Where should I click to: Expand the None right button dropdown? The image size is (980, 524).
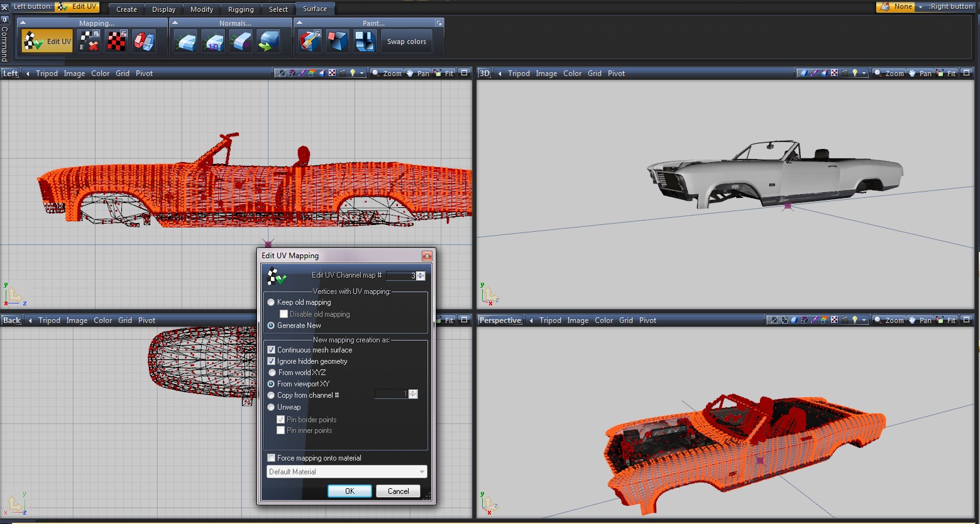tap(920, 7)
